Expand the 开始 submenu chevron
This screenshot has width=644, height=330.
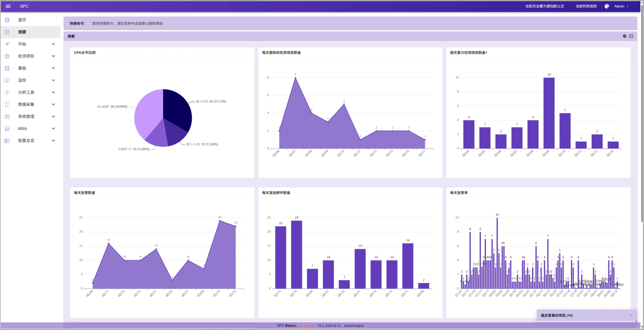[x=53, y=44]
